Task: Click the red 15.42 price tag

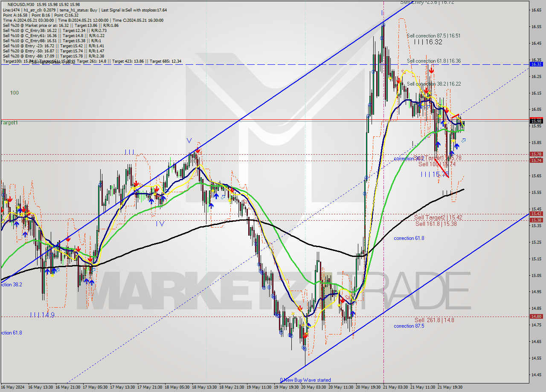Action: (x=536, y=214)
